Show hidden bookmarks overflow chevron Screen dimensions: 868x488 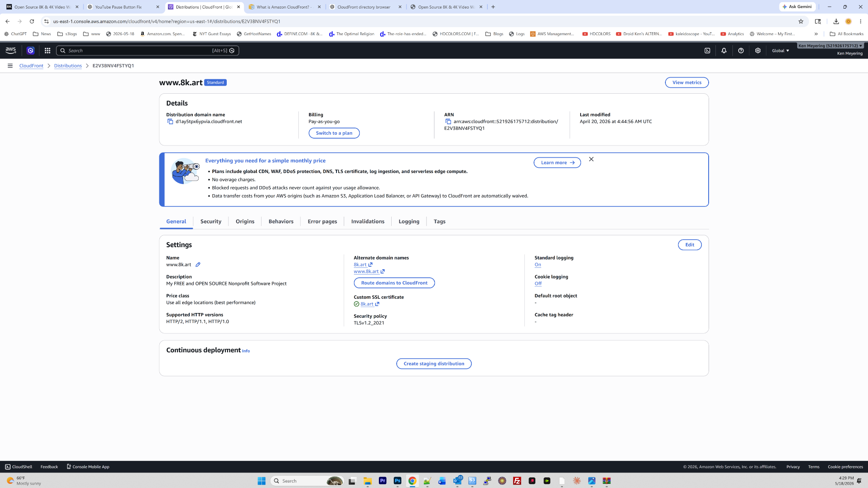[816, 34]
